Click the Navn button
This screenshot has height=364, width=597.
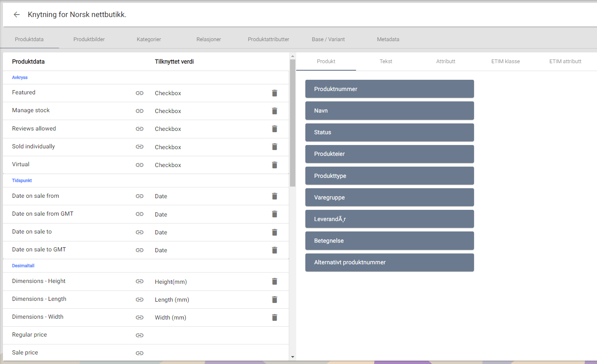[390, 111]
